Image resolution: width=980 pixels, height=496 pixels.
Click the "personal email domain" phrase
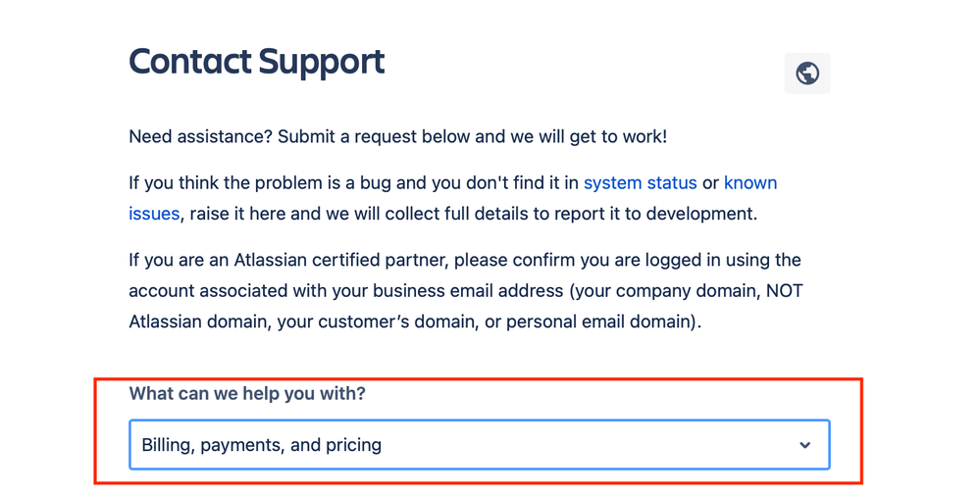coord(598,322)
